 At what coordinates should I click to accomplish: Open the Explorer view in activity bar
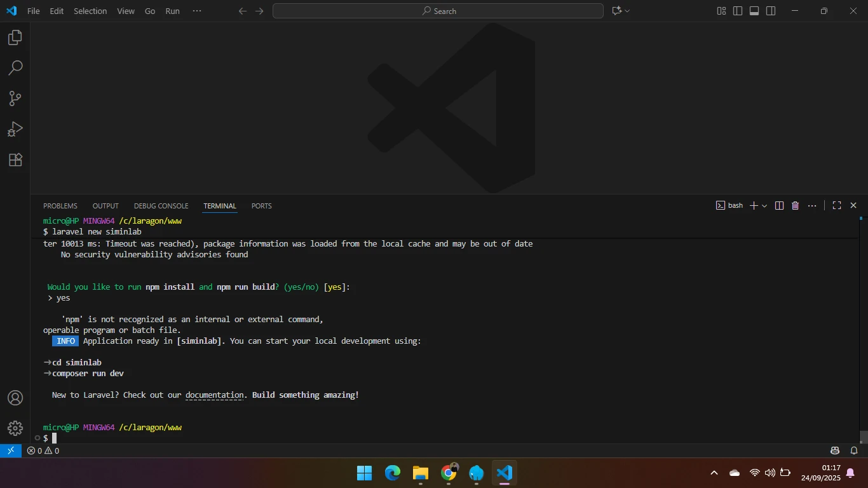click(x=15, y=37)
